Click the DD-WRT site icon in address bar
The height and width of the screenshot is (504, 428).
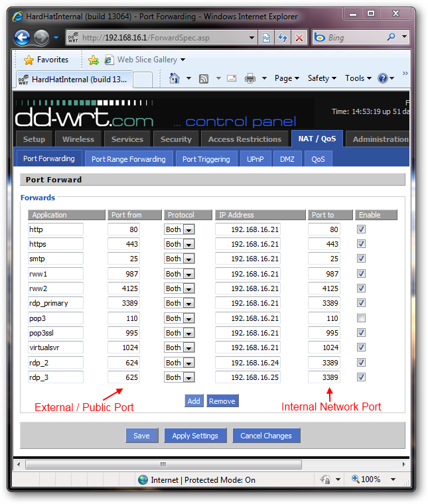click(73, 37)
